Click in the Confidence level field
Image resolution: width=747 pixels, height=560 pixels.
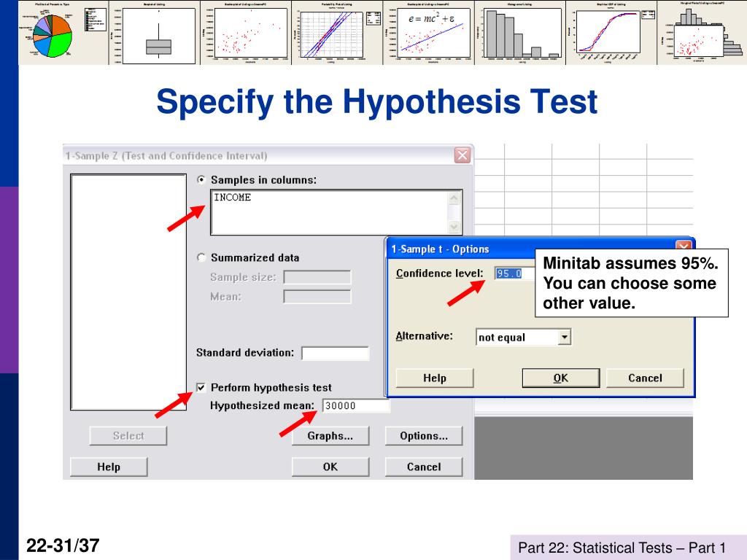514,273
